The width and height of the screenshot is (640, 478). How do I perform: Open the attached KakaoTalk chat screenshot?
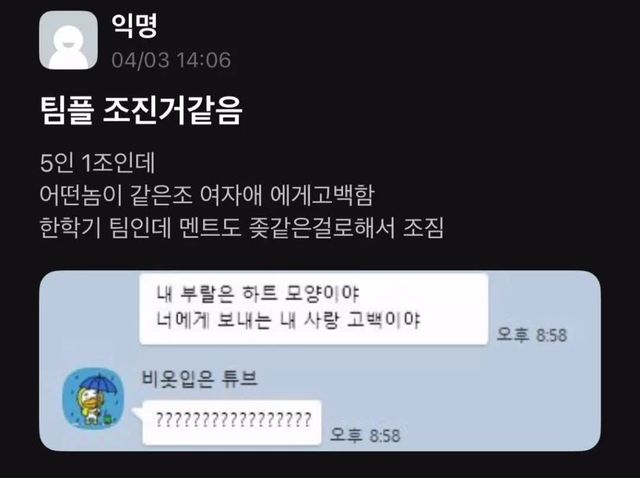[320, 361]
